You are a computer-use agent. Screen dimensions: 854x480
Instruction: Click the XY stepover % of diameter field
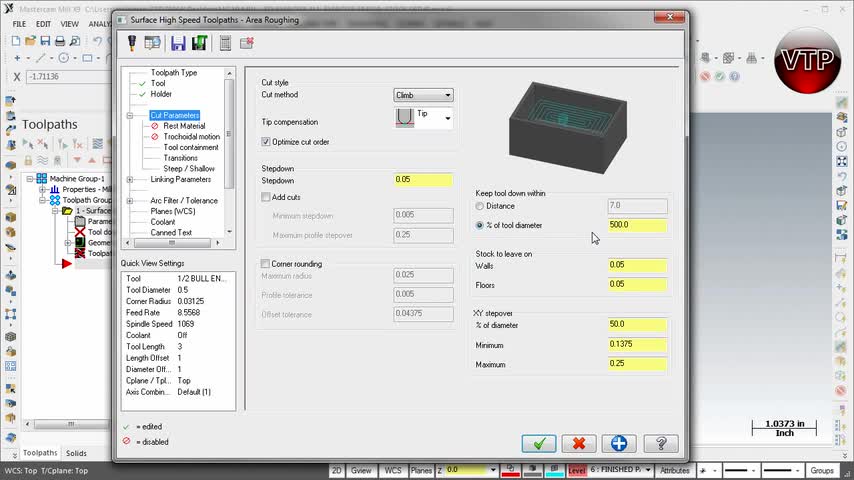(x=637, y=325)
